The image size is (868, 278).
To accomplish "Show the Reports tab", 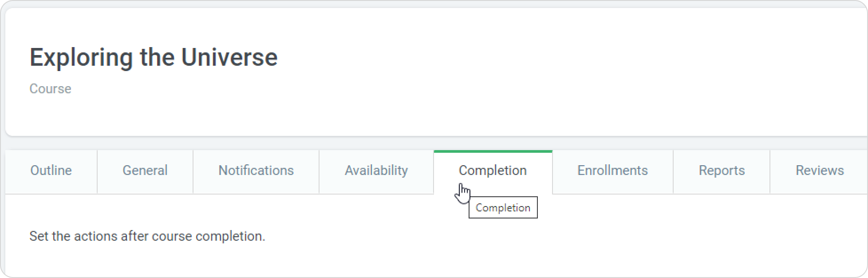I will [722, 171].
